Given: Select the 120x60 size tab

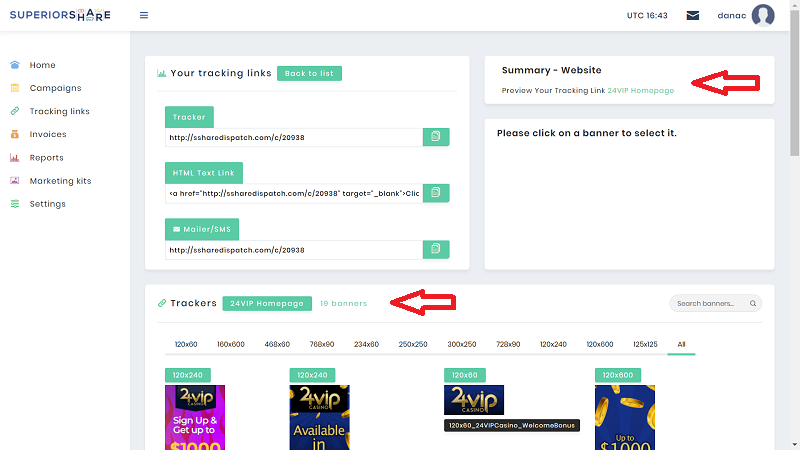Looking at the screenshot, I should pyautogui.click(x=186, y=344).
